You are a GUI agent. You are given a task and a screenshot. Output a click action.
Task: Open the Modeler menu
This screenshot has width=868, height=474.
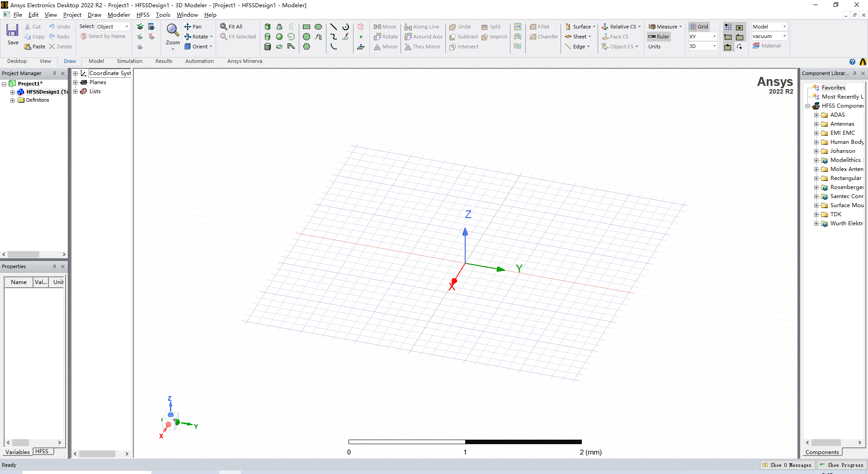click(x=118, y=15)
